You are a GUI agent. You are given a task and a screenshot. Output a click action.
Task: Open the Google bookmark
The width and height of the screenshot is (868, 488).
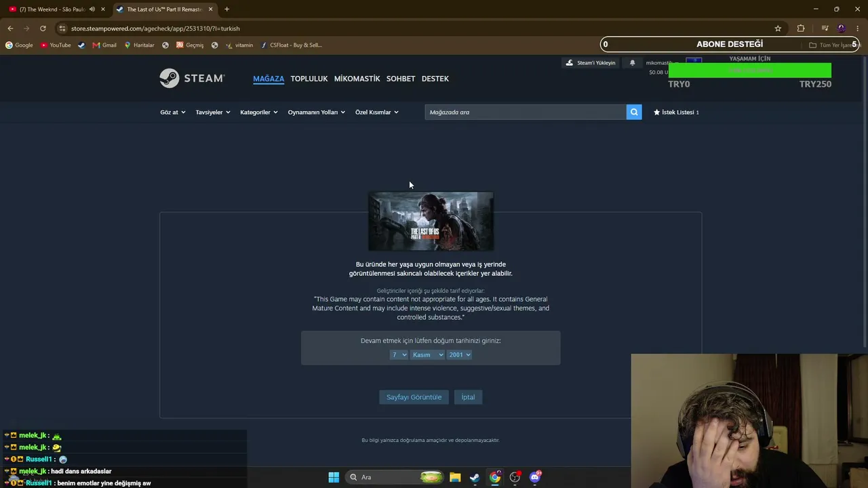pyautogui.click(x=19, y=45)
